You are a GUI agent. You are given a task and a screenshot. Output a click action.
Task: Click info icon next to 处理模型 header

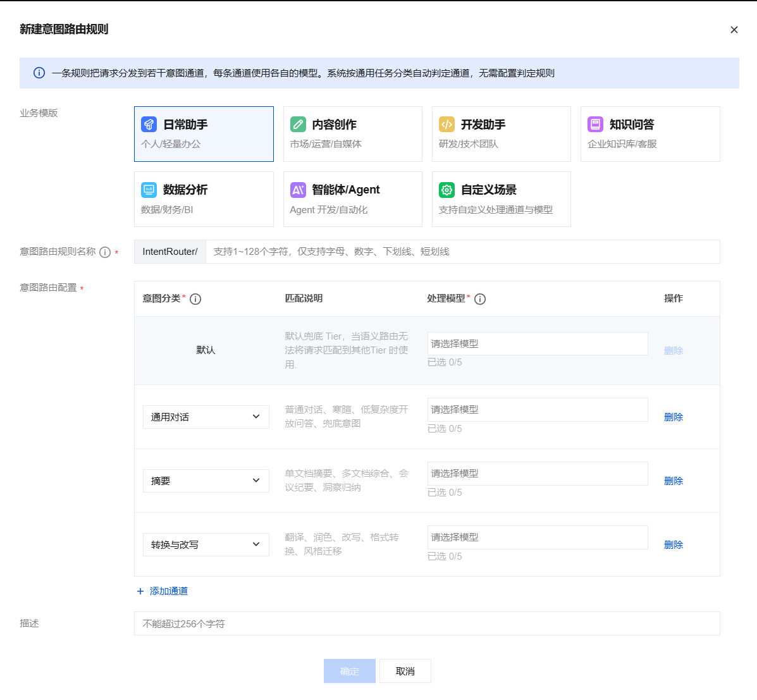480,299
